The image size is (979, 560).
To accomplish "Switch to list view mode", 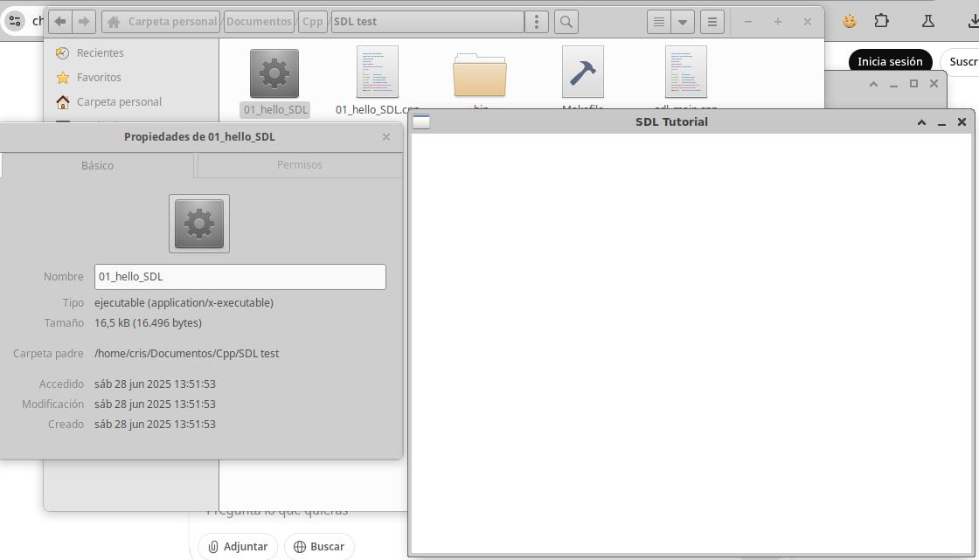I will click(659, 22).
